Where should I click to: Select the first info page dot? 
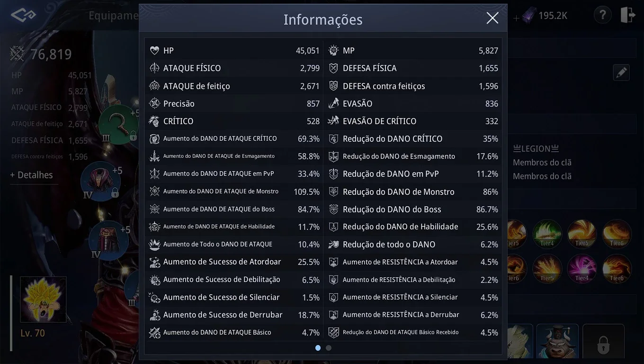click(x=318, y=348)
